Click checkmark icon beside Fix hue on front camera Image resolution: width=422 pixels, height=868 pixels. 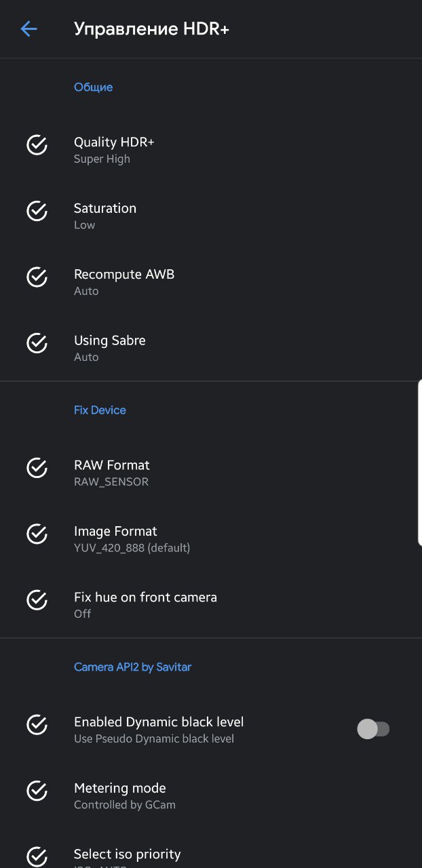click(37, 600)
